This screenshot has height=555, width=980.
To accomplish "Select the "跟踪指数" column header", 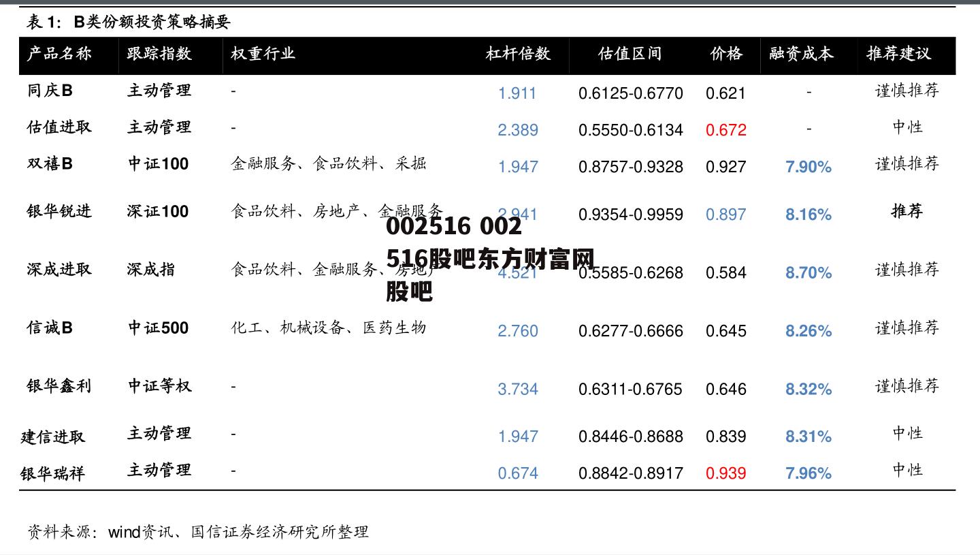I will [159, 54].
